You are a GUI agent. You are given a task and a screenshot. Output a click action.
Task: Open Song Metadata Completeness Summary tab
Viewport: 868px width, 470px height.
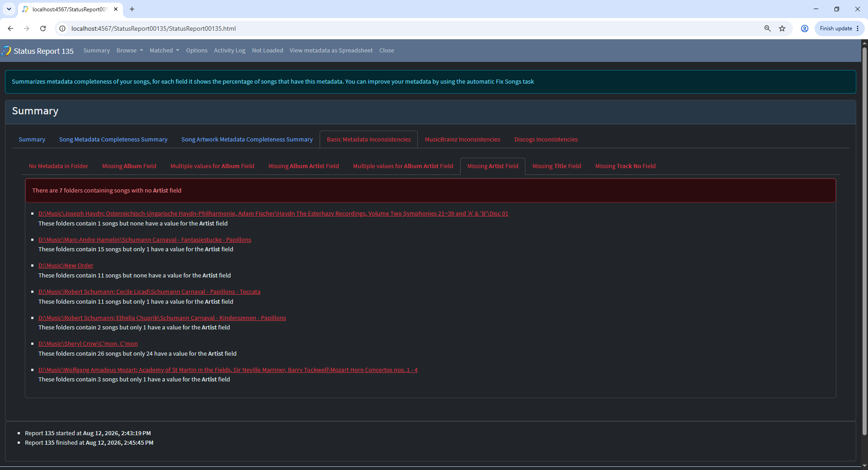click(x=113, y=140)
